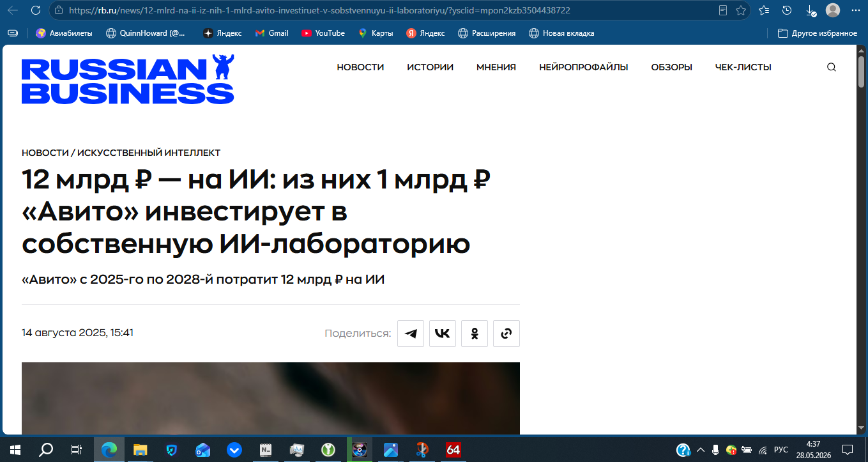Show hidden tray icons chevron
Screen dimensions: 868x462
[x=701, y=449]
